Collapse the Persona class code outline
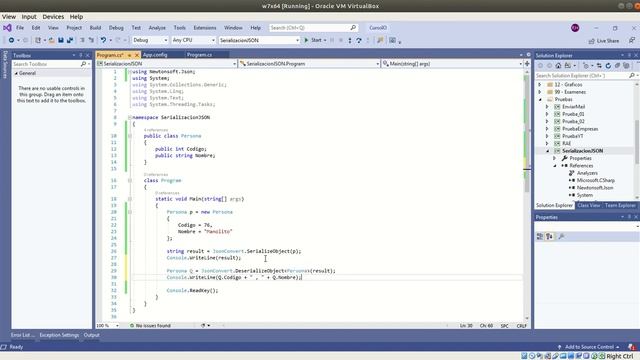Viewport: 640px width, 360px height. [130, 136]
